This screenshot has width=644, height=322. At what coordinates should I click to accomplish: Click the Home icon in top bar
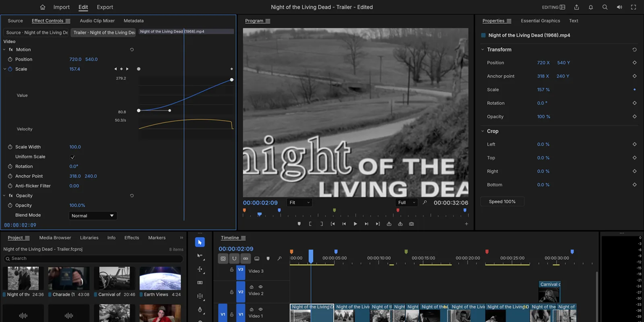click(43, 8)
